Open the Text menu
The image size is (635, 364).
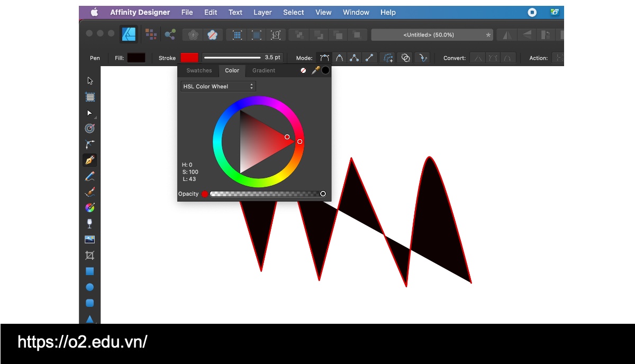235,12
